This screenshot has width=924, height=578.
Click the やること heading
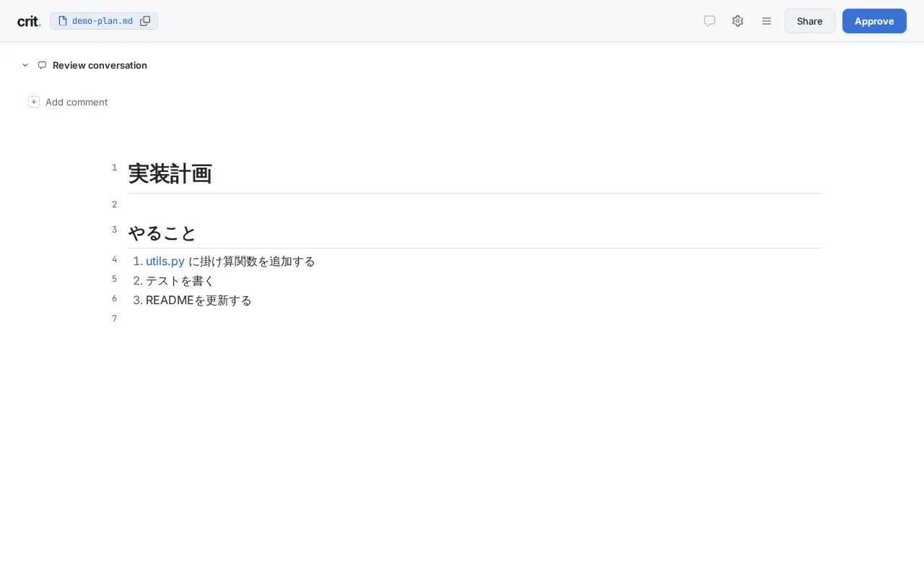(x=162, y=233)
